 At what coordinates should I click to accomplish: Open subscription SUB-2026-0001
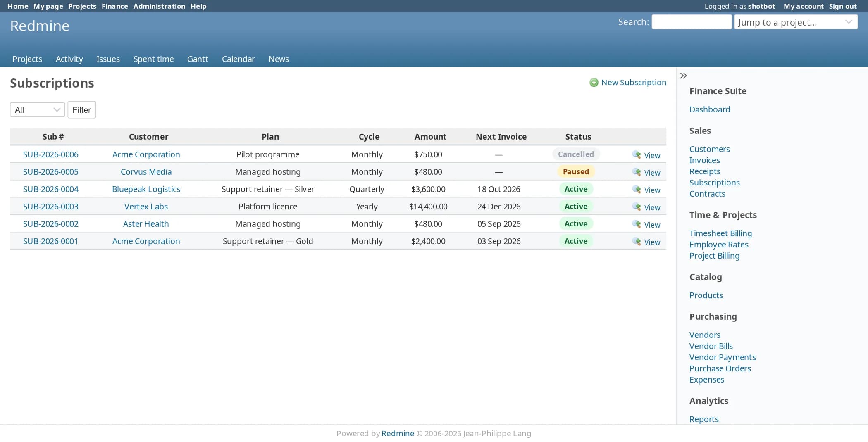[51, 241]
